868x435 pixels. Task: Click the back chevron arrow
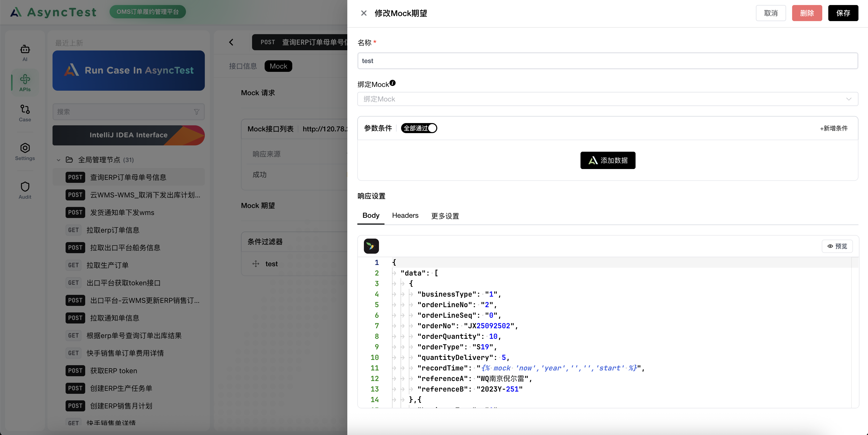pos(231,42)
